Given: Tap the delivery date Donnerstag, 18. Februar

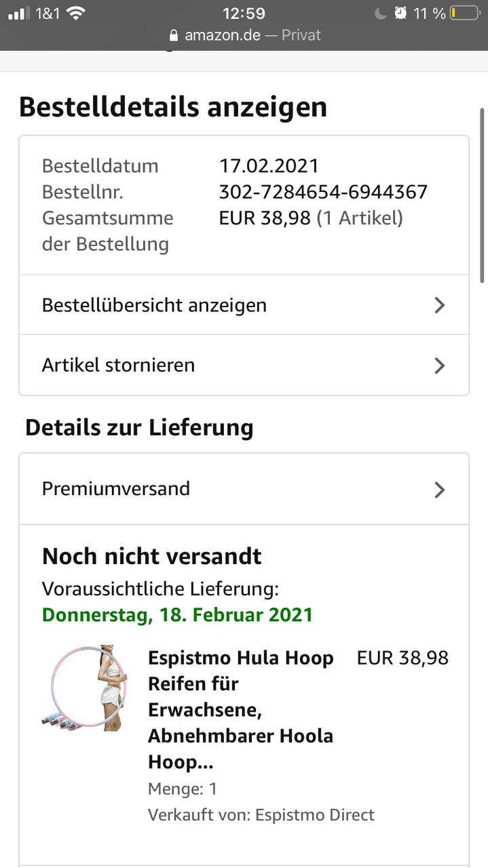Looking at the screenshot, I should (177, 614).
